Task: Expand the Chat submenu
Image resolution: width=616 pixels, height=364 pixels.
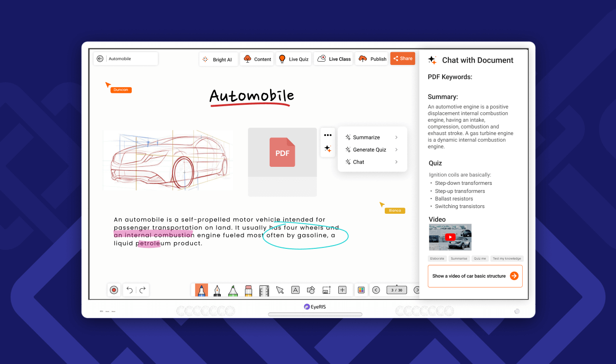Action: (372, 162)
